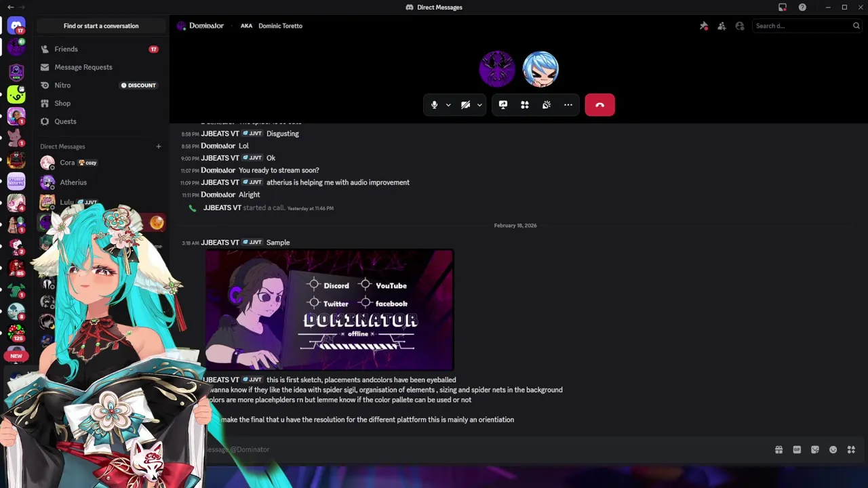Open microphone input options chevron
The height and width of the screenshot is (488, 868).
click(x=448, y=105)
